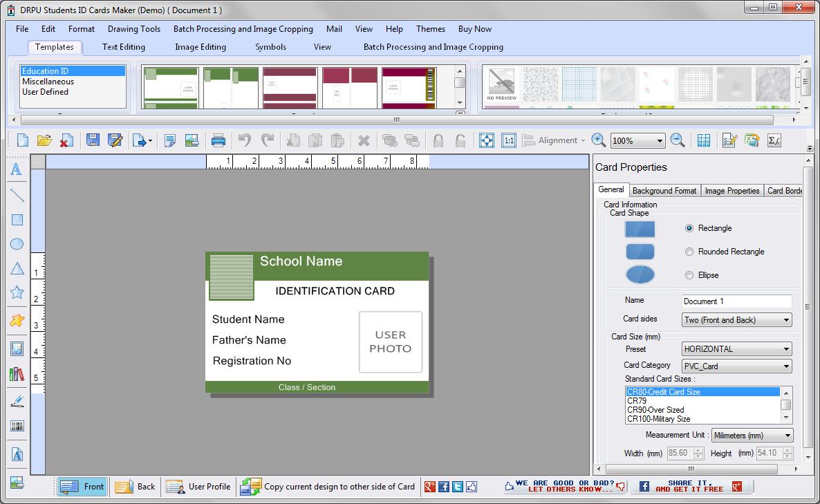
Task: Click the User Photo placeholder on card
Action: click(390, 342)
